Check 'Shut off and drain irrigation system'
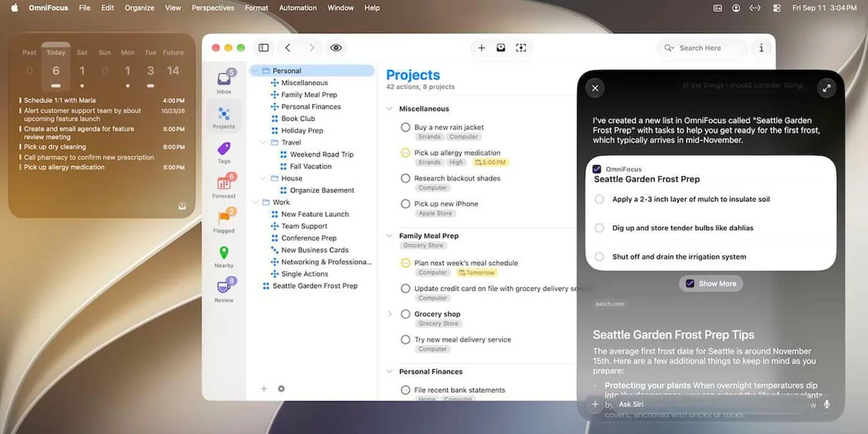The height and width of the screenshot is (434, 868). [599, 257]
